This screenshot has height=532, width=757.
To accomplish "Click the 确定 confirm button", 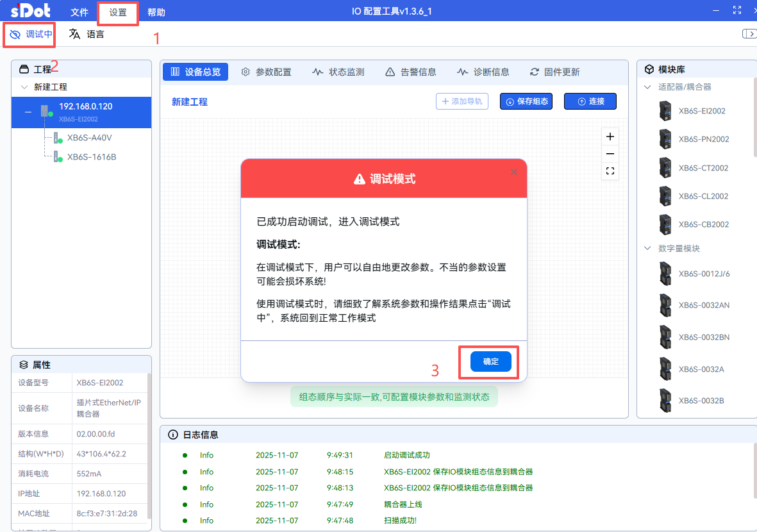I will 490,362.
